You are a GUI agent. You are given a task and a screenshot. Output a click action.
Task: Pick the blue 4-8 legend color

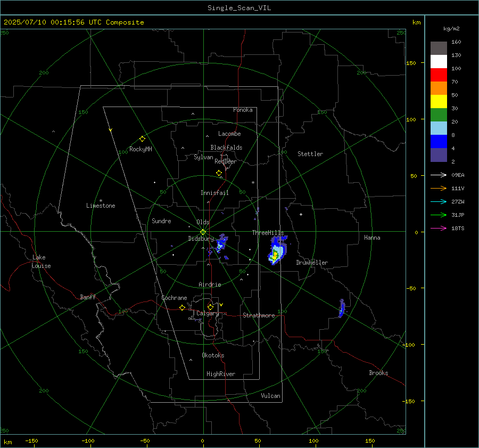click(x=439, y=142)
